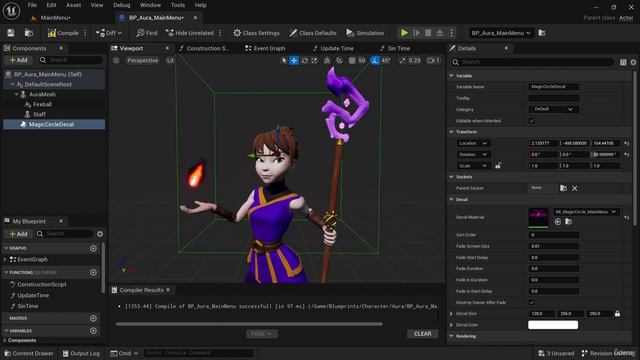The height and width of the screenshot is (360, 640).
Task: Click the decal material thumbnail
Action: pos(538,218)
